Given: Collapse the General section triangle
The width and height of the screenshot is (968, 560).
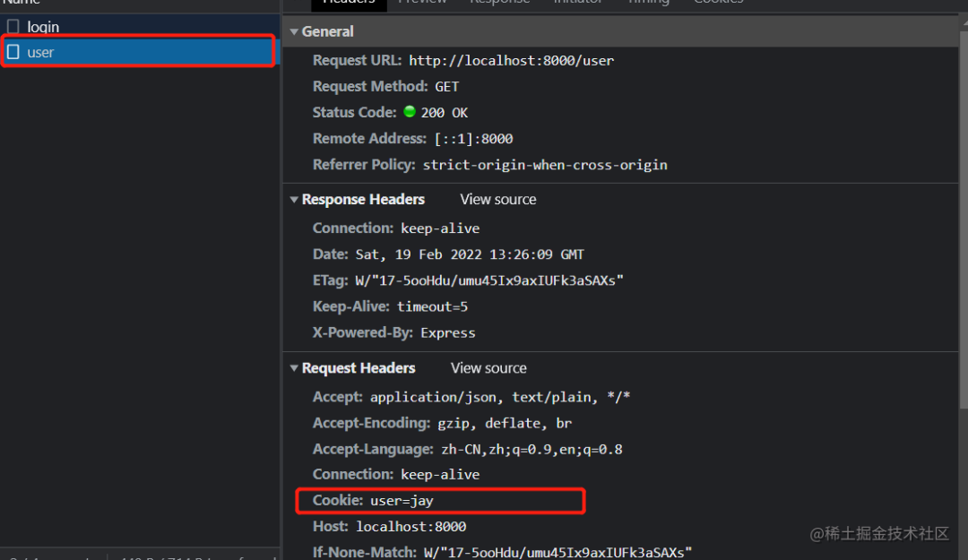Looking at the screenshot, I should click(294, 31).
